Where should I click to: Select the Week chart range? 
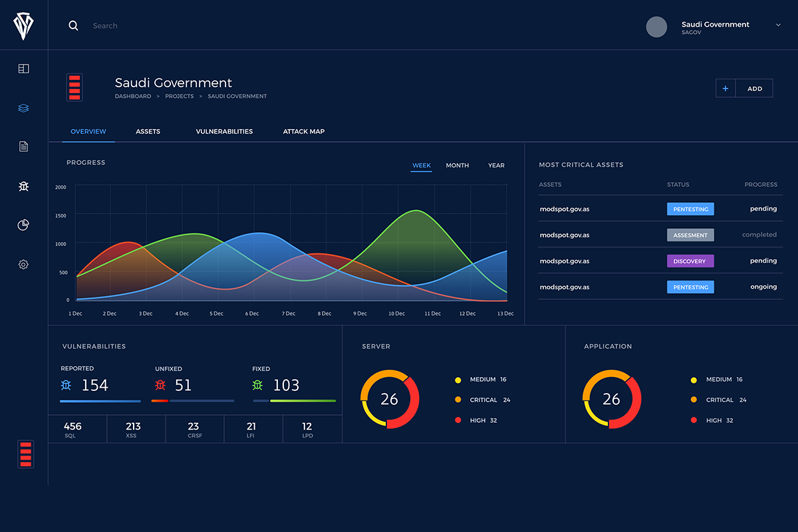tap(422, 166)
